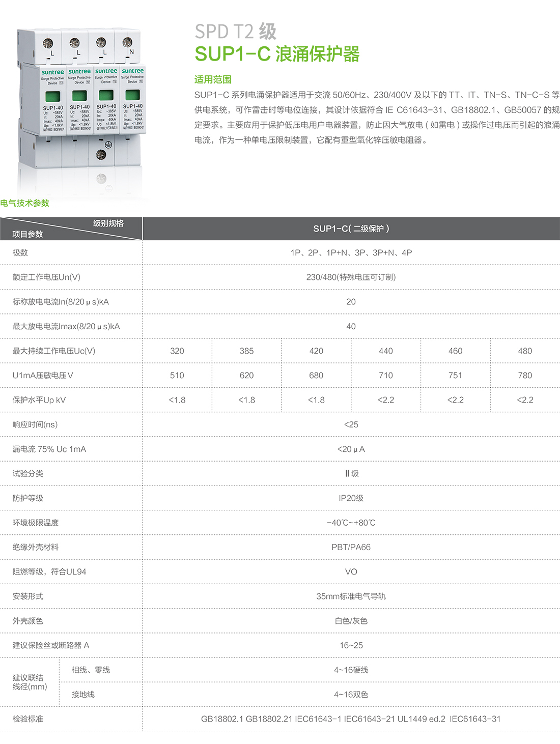Click the '白色/灰色' color value
Screen dimensions: 560x744
coord(351,621)
